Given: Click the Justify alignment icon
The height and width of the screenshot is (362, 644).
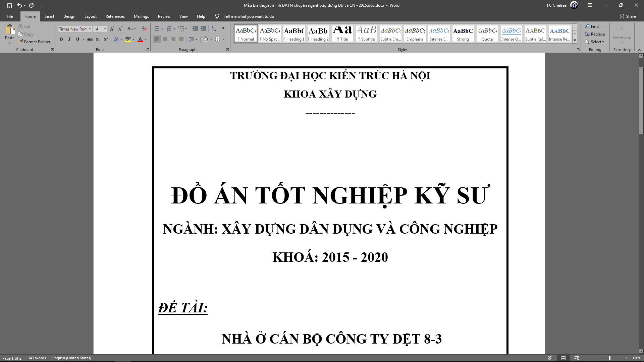Looking at the screenshot, I should pyautogui.click(x=181, y=39).
